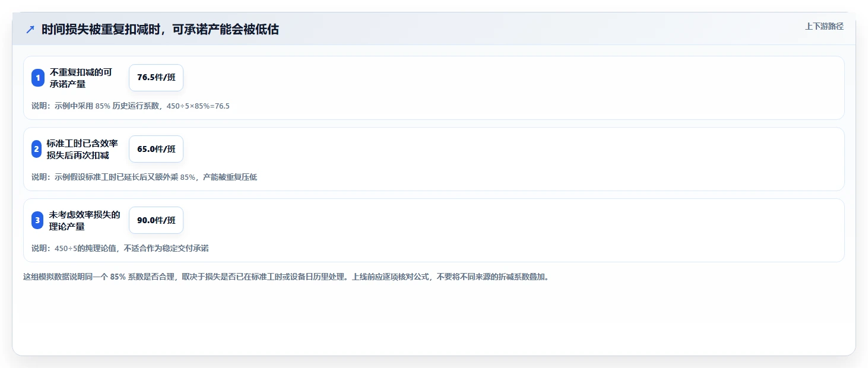The image size is (868, 368).
Task: Click the note mentioning 产能被重复压低
Action: coord(144,177)
